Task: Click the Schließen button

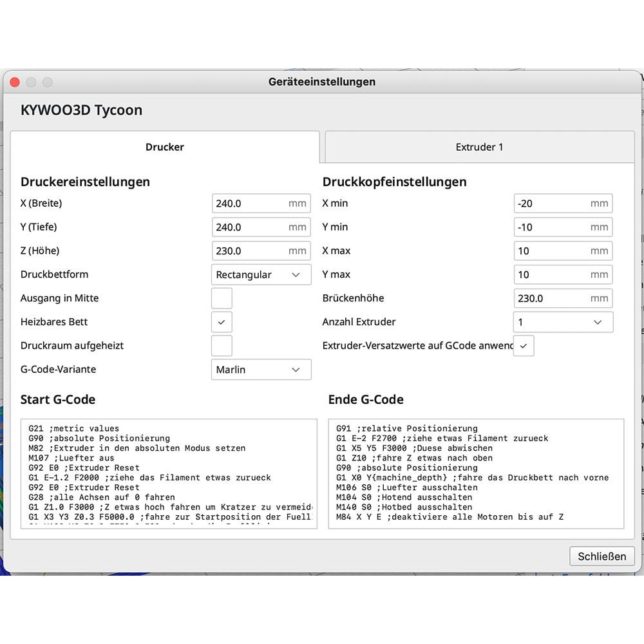Action: pyautogui.click(x=601, y=556)
